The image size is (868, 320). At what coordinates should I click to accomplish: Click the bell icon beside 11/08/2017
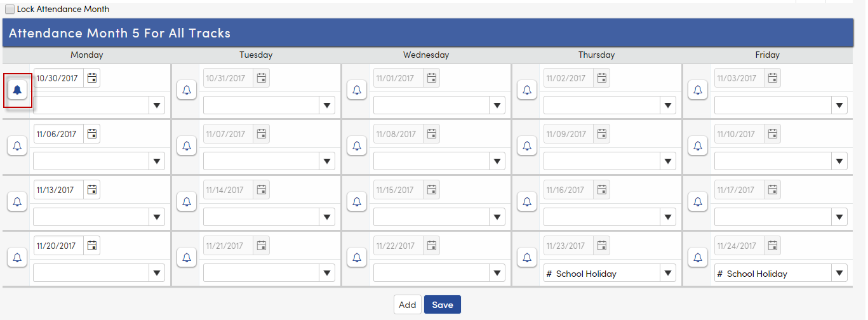357,146
